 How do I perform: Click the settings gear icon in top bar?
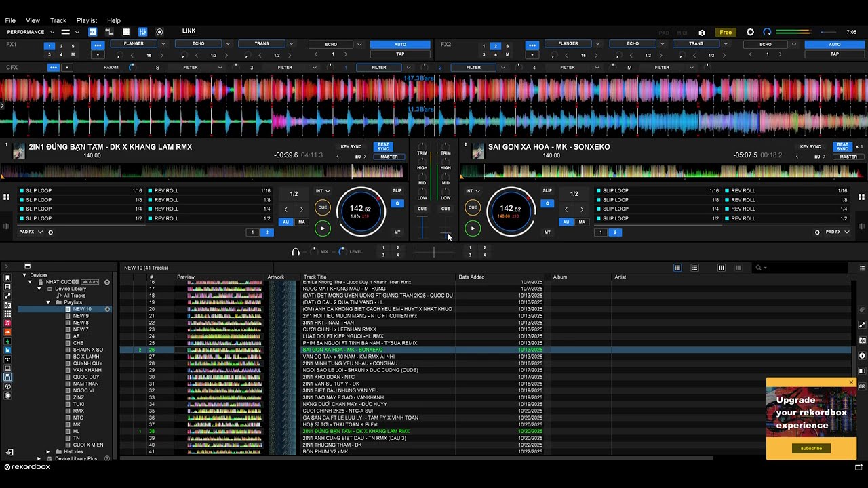pos(750,32)
